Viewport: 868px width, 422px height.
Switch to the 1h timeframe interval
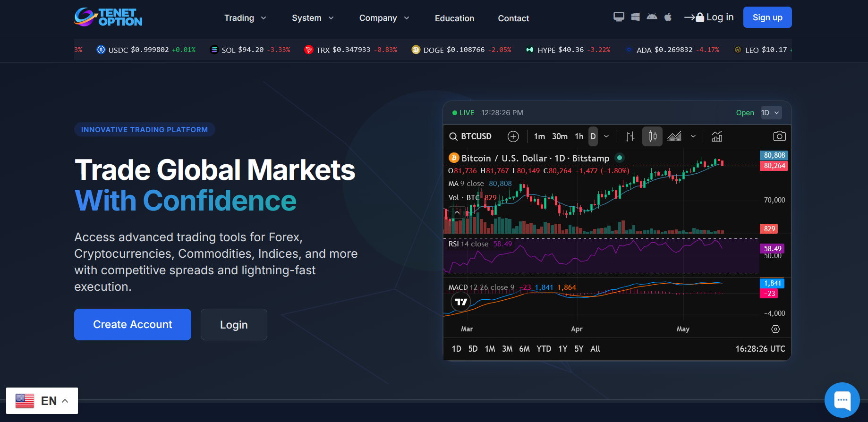point(579,136)
